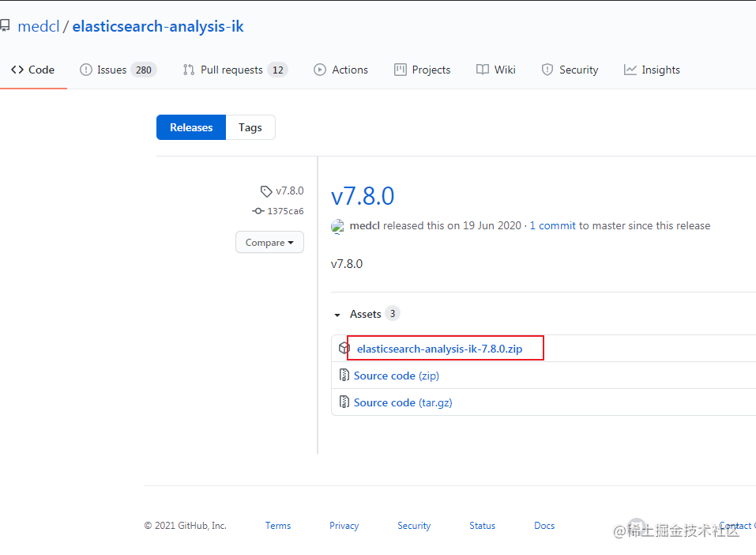Viewport: 756px width, 555px height.
Task: Open the Code tab
Action: click(x=33, y=70)
